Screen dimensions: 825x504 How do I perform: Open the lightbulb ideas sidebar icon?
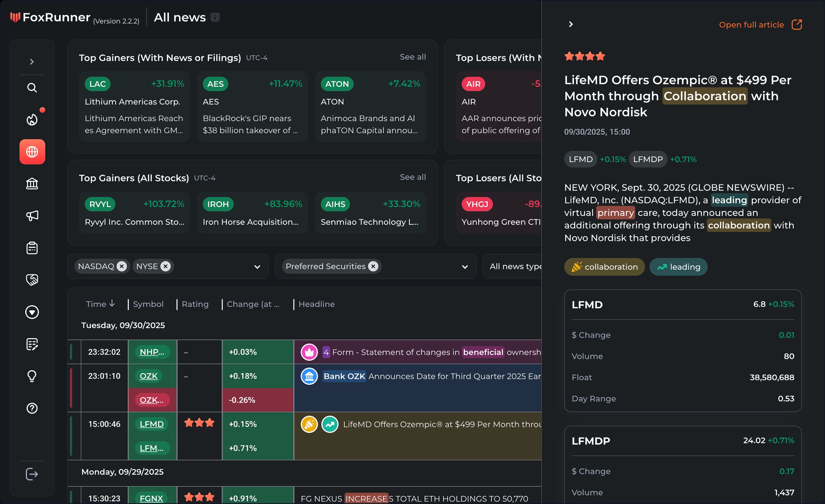tap(32, 376)
